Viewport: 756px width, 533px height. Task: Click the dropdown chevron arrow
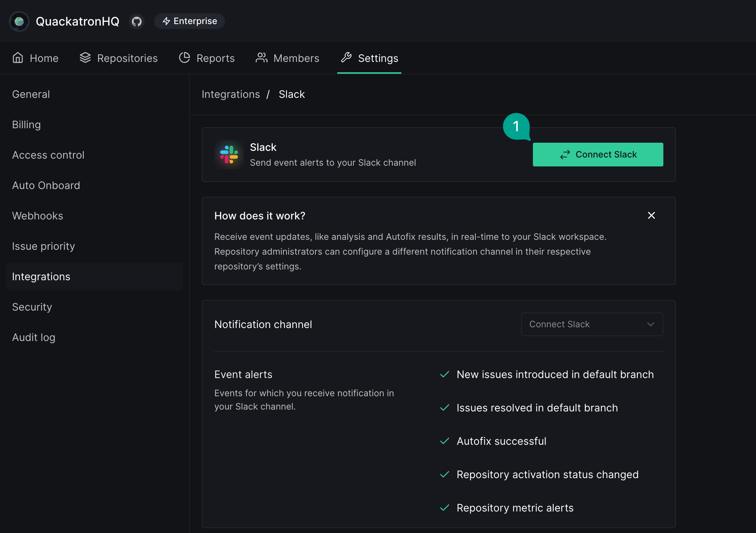pos(650,324)
